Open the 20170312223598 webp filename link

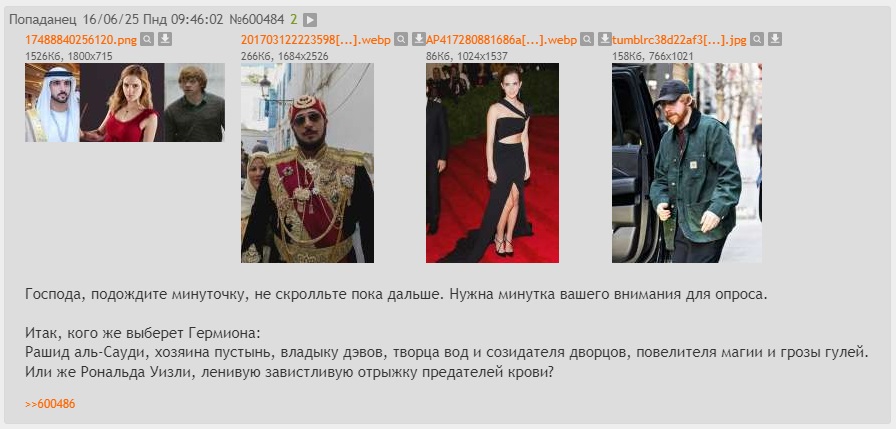point(315,40)
